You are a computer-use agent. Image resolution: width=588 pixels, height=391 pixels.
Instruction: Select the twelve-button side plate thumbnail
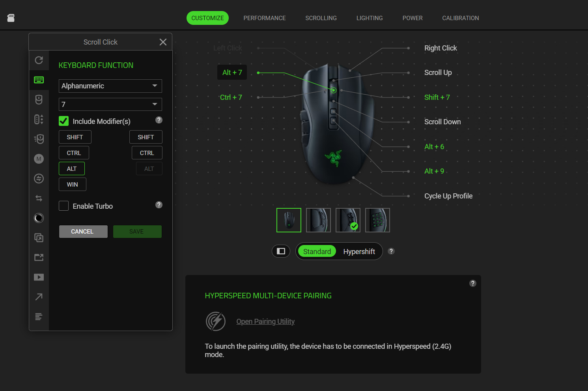[x=377, y=220]
